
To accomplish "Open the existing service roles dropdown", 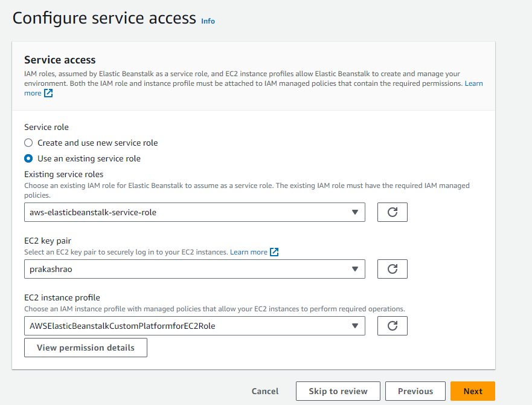I will tap(194, 212).
